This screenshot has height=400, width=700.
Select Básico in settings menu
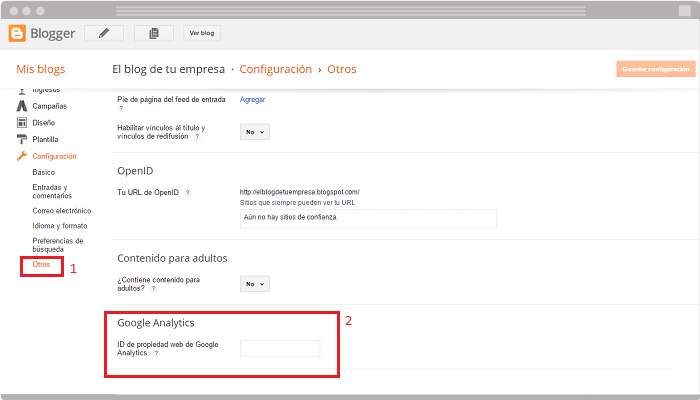(x=44, y=172)
